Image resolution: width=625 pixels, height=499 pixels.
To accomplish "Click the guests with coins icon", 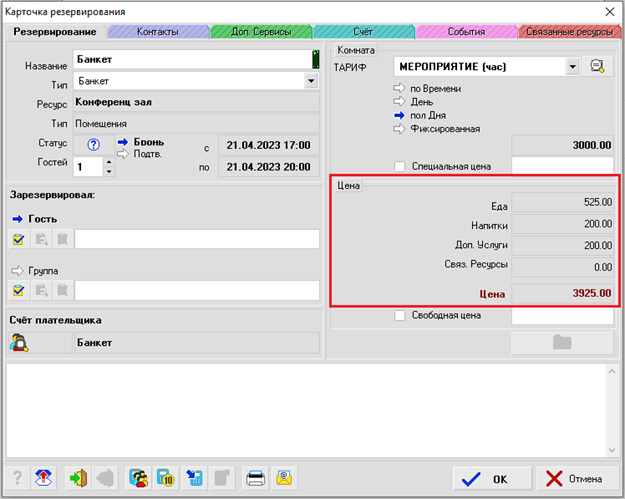I will 139,477.
